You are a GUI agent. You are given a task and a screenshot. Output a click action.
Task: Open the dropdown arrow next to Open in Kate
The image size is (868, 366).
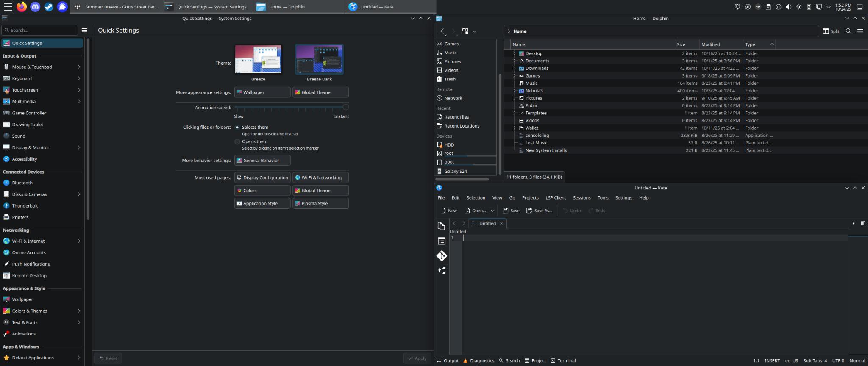(x=492, y=211)
